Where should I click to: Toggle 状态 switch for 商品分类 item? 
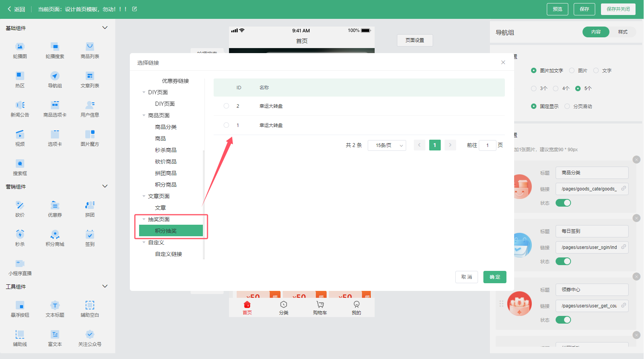[x=563, y=203]
